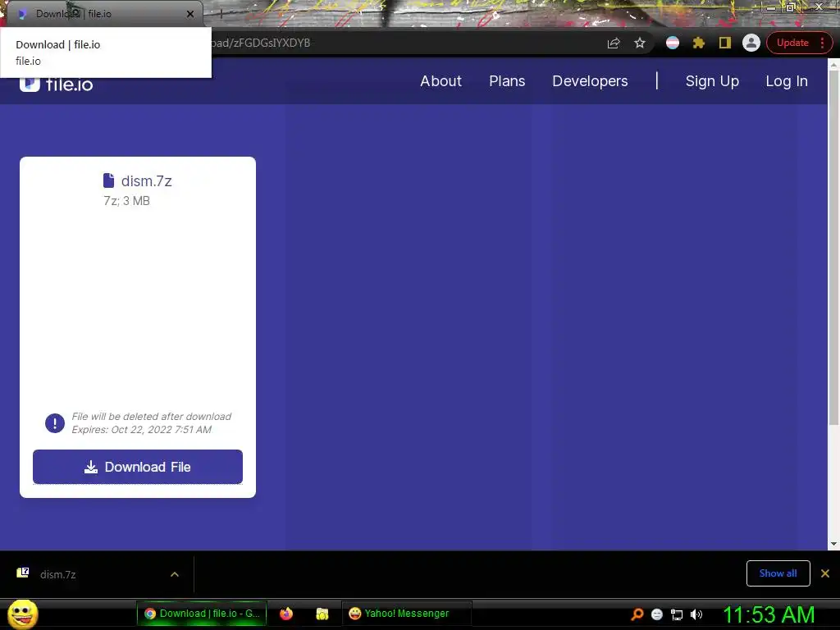Viewport: 840px width, 630px height.
Task: Click the 'Expires: Oct 22, 2022 7:51 AM' text
Action: point(141,430)
